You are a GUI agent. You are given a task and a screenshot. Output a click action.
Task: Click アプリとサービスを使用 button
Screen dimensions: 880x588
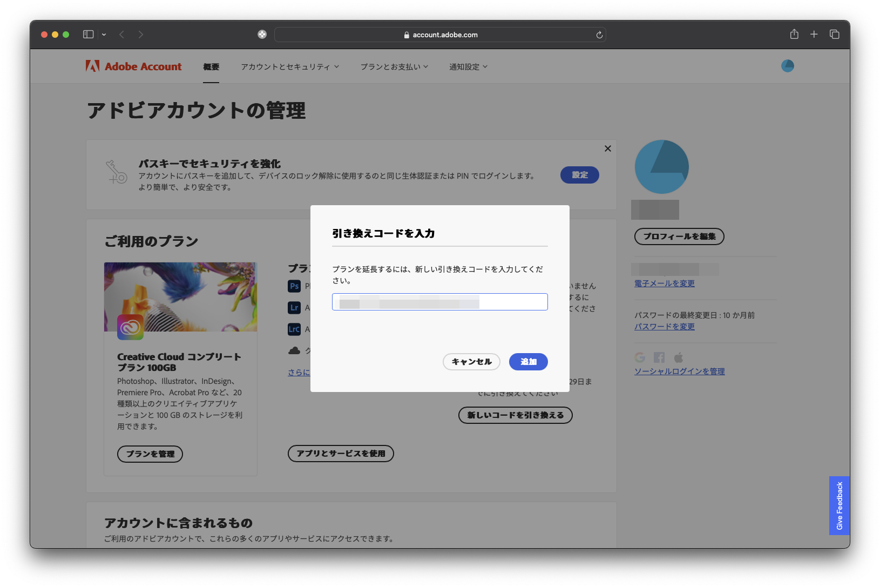point(341,454)
